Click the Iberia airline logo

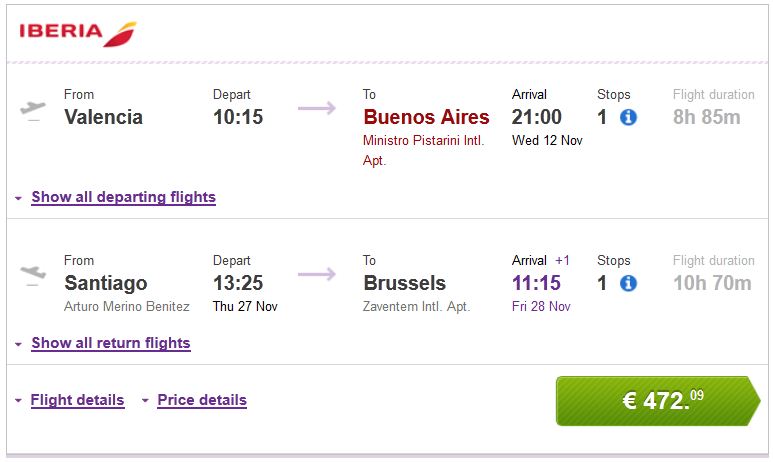point(78,32)
